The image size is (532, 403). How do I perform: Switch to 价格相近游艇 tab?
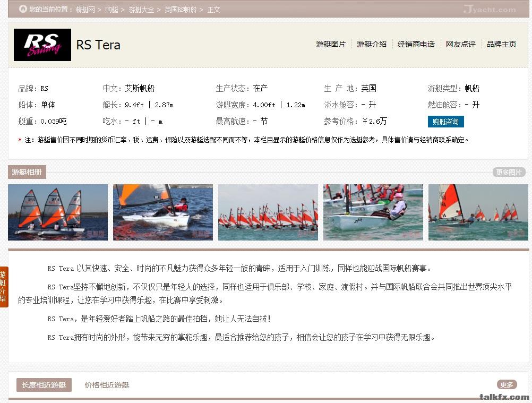(107, 385)
